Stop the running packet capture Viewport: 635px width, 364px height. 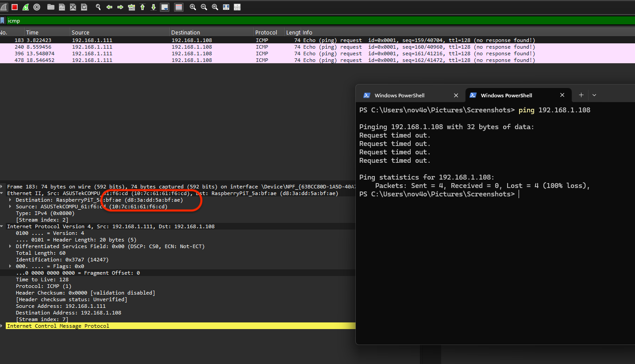(15, 7)
